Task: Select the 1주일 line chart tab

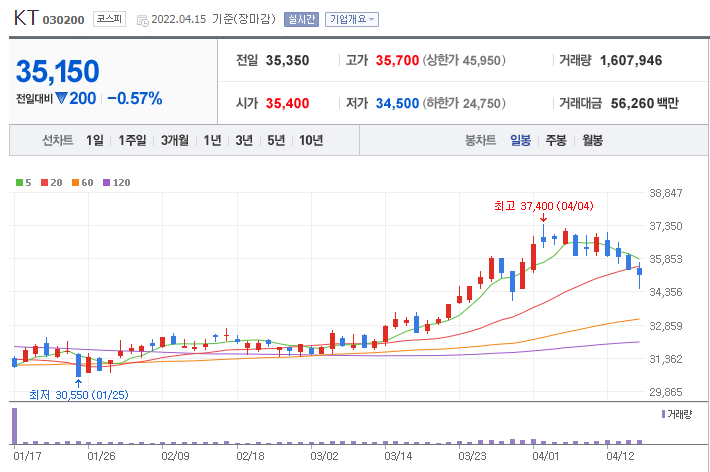Action: pos(132,140)
